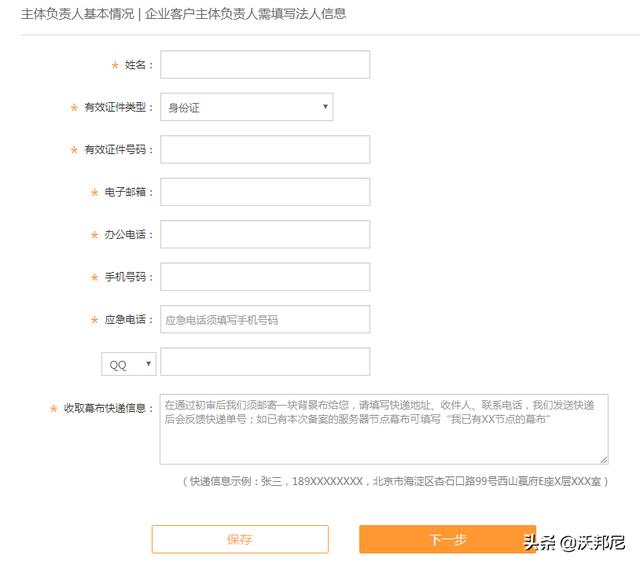Viewport: 640px width, 566px height.
Task: Click the 电子邮箱 email input field
Action: pos(265,192)
